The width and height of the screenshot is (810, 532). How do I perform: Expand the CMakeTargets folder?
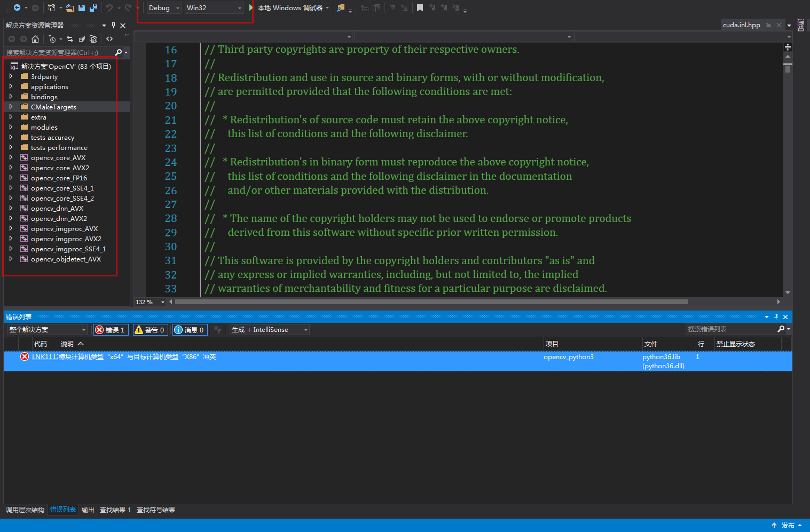pos(11,107)
